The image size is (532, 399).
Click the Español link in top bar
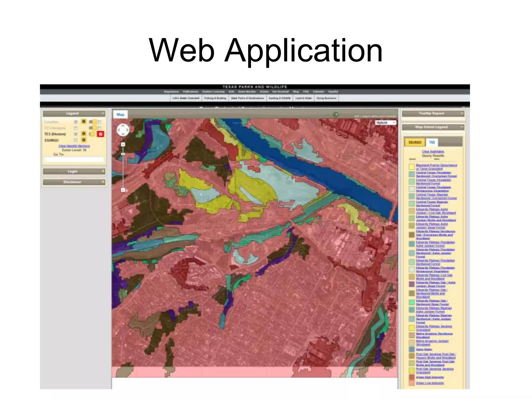click(333, 92)
